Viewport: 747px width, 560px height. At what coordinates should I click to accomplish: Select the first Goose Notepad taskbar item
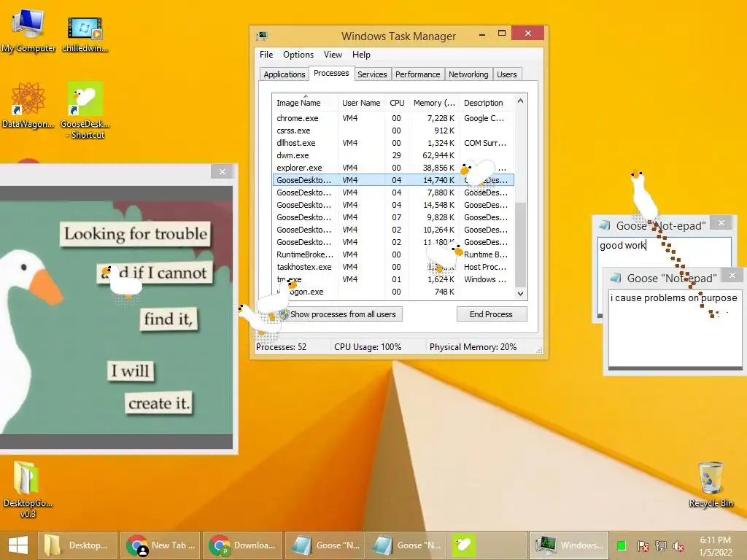(325, 545)
